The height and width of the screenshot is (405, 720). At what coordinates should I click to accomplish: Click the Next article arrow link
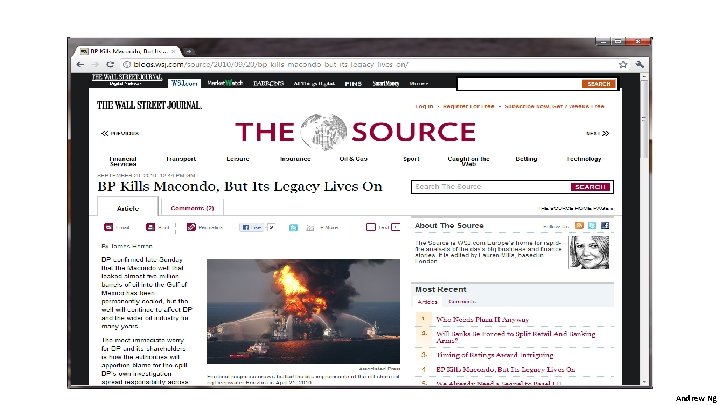tap(598, 133)
